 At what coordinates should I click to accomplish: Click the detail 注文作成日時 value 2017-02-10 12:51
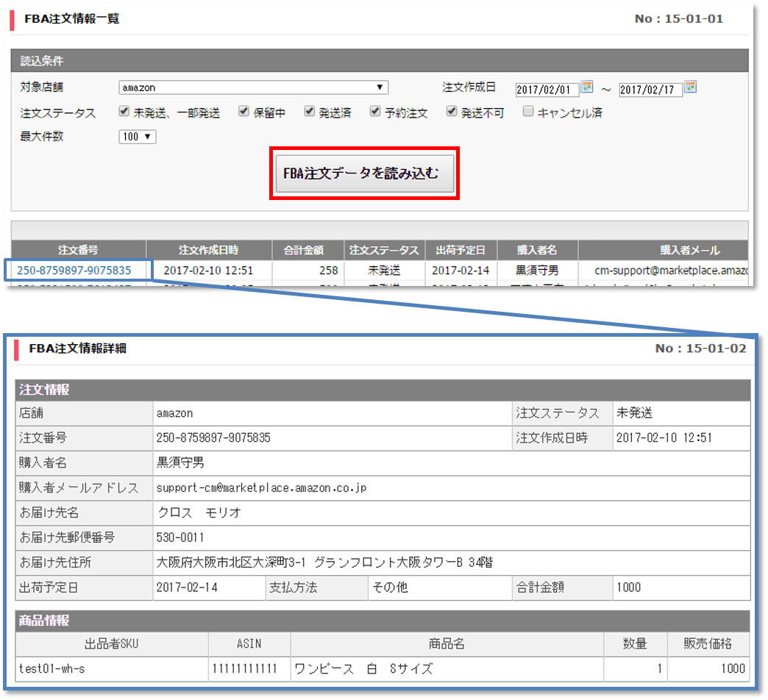point(664,438)
